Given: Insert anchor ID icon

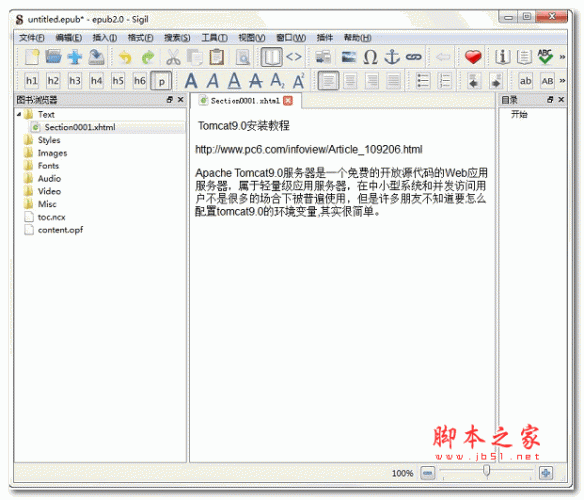Looking at the screenshot, I should tap(392, 57).
